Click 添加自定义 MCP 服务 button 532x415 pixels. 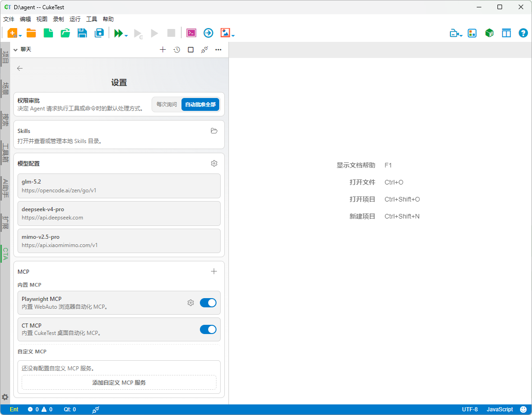click(119, 382)
